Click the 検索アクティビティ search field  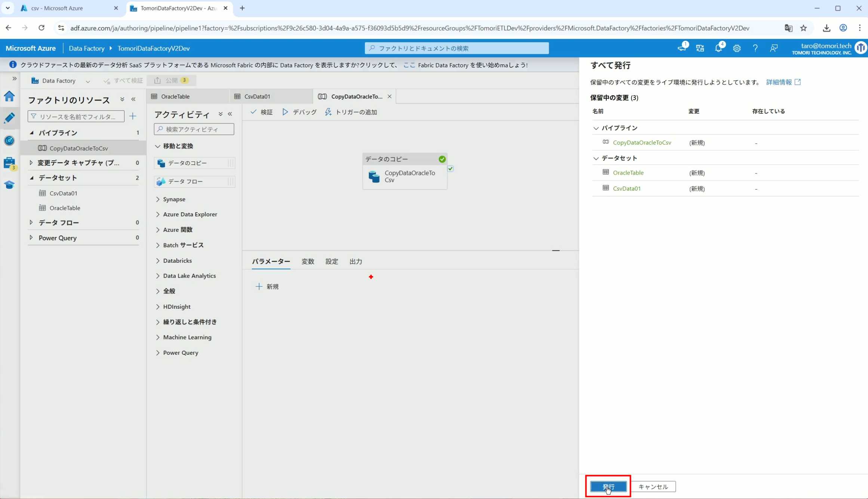(194, 129)
